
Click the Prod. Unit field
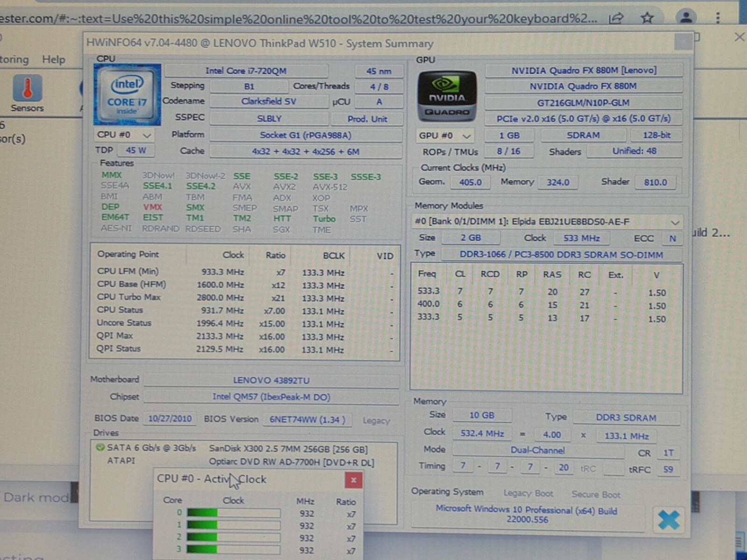[367, 119]
